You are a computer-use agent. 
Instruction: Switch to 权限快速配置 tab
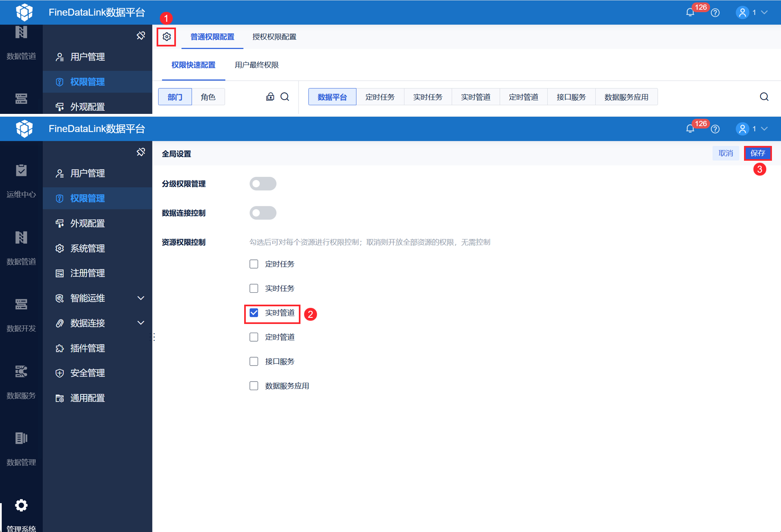(x=193, y=65)
